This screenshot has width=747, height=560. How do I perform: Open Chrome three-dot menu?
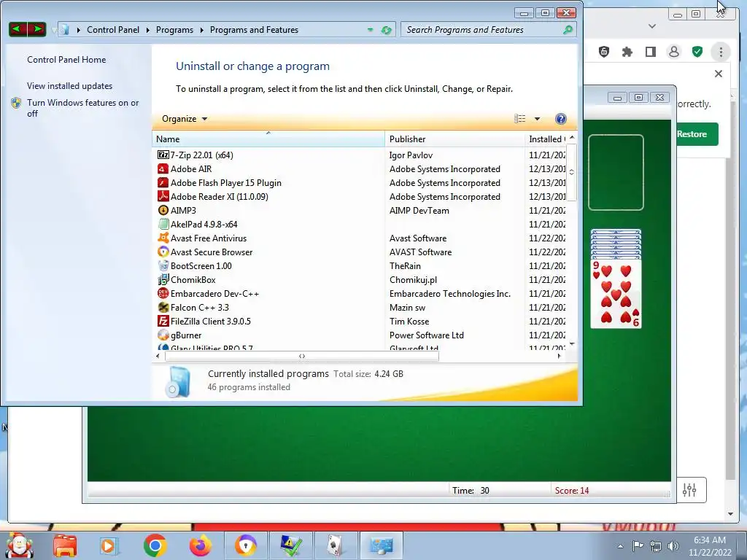pyautogui.click(x=720, y=52)
